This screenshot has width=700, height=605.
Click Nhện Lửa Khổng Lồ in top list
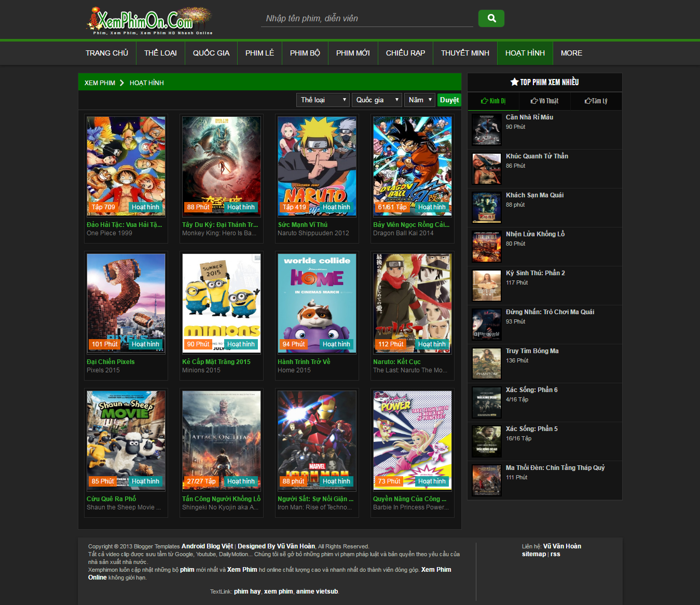(x=535, y=234)
